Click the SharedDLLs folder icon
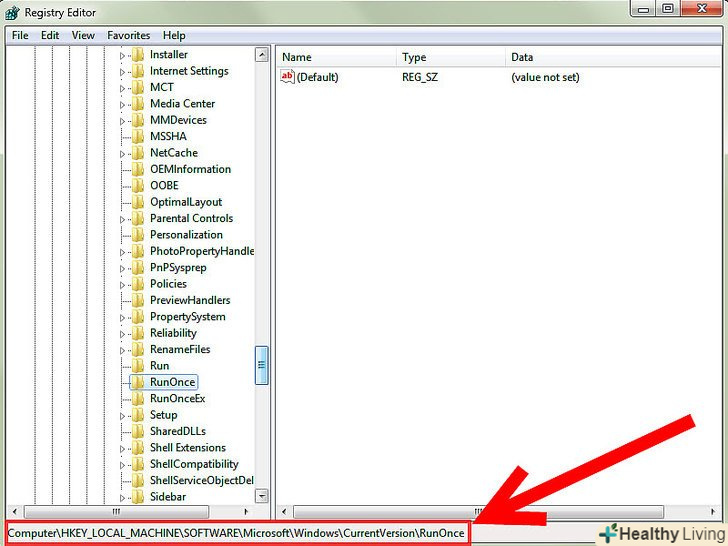 [x=138, y=431]
